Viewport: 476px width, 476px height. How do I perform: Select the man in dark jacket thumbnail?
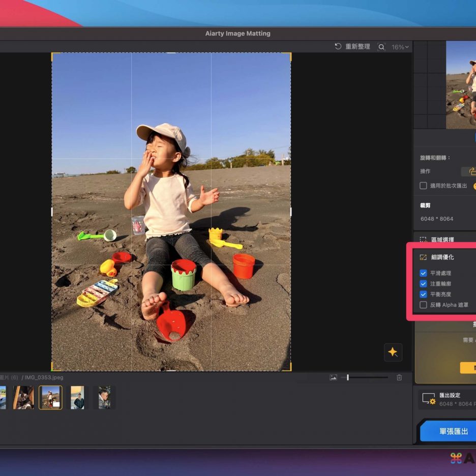point(77,397)
